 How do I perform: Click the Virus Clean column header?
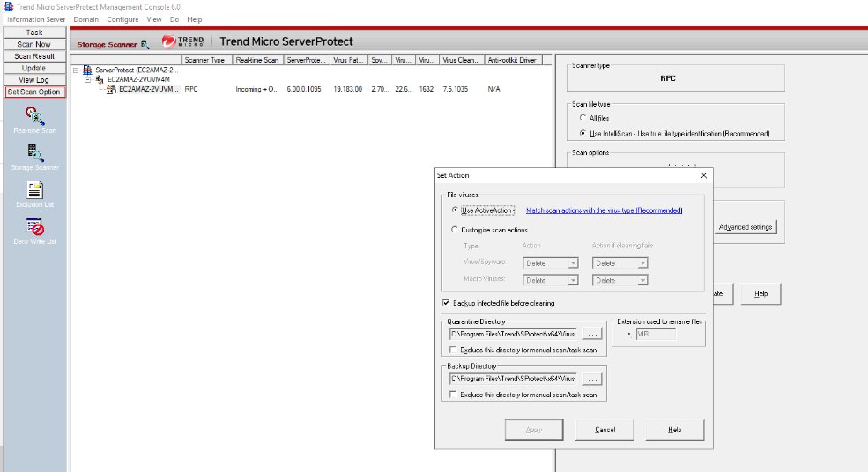[x=462, y=60]
